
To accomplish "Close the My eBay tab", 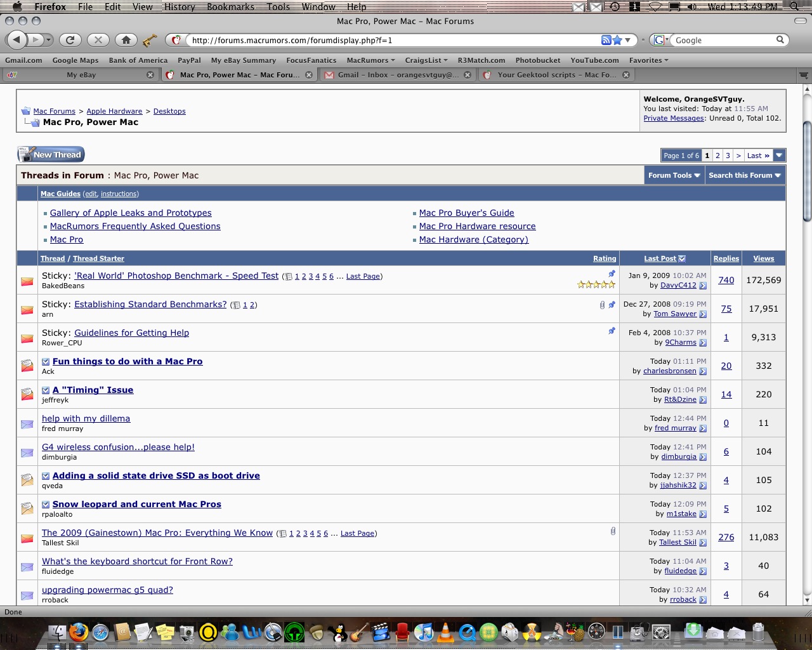I will click(x=150, y=75).
